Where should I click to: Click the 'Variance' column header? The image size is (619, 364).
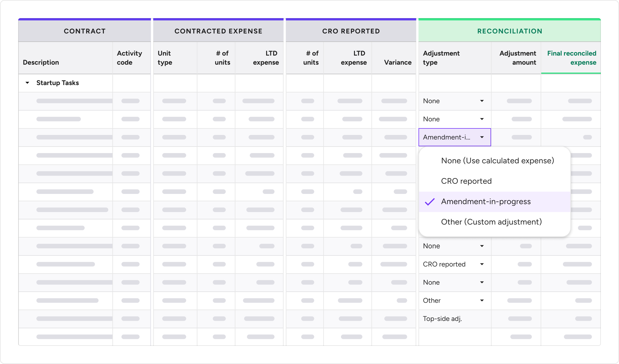click(x=397, y=62)
